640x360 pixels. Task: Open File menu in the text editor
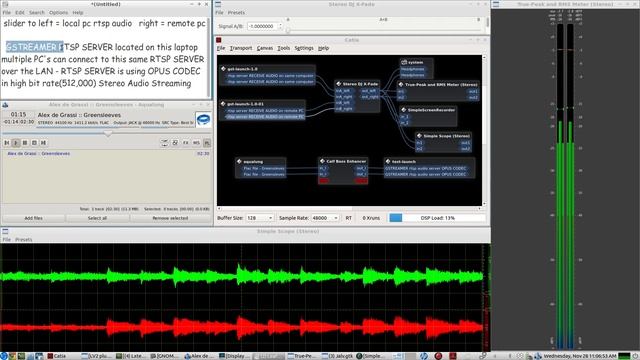(7, 13)
